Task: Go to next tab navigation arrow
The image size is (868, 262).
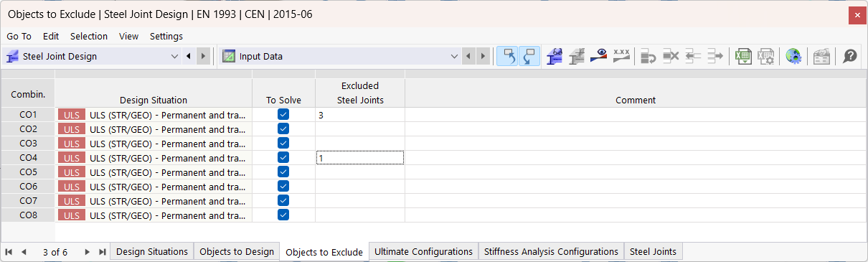Action: click(88, 252)
